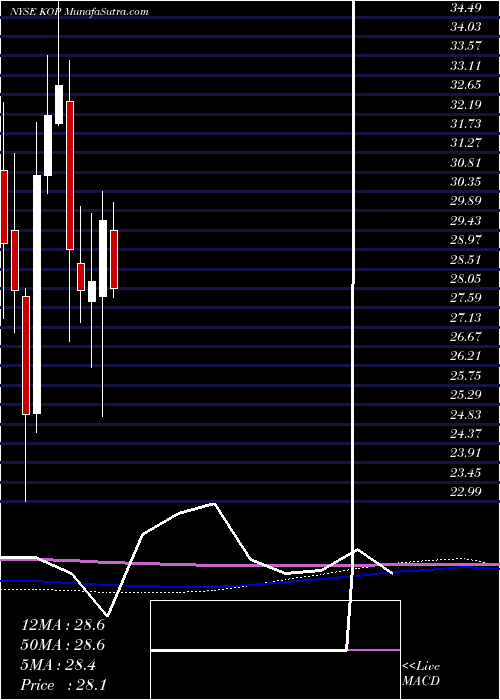Click the 28.97 price axis label
Viewport: 500px width, 700px height.
pyautogui.click(x=466, y=240)
